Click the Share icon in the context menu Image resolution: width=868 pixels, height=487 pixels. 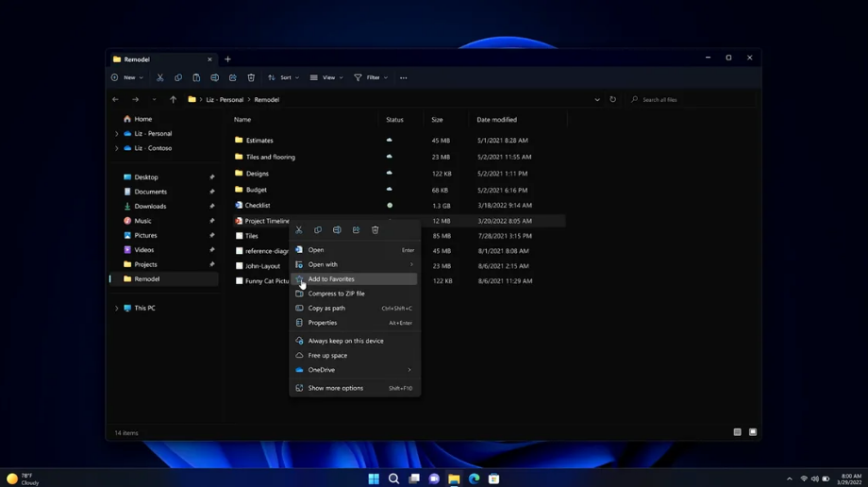pos(356,230)
